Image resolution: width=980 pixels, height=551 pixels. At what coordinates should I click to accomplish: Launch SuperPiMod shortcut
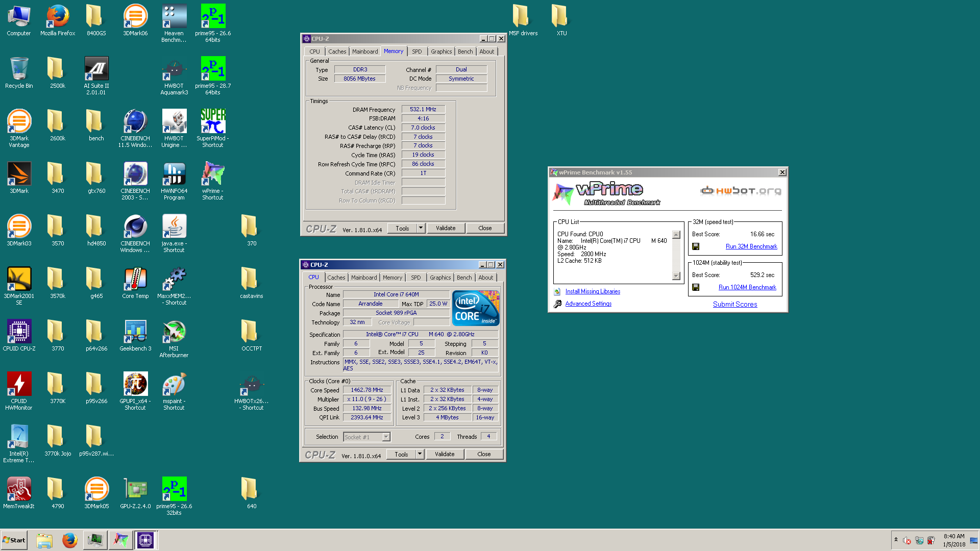(213, 129)
